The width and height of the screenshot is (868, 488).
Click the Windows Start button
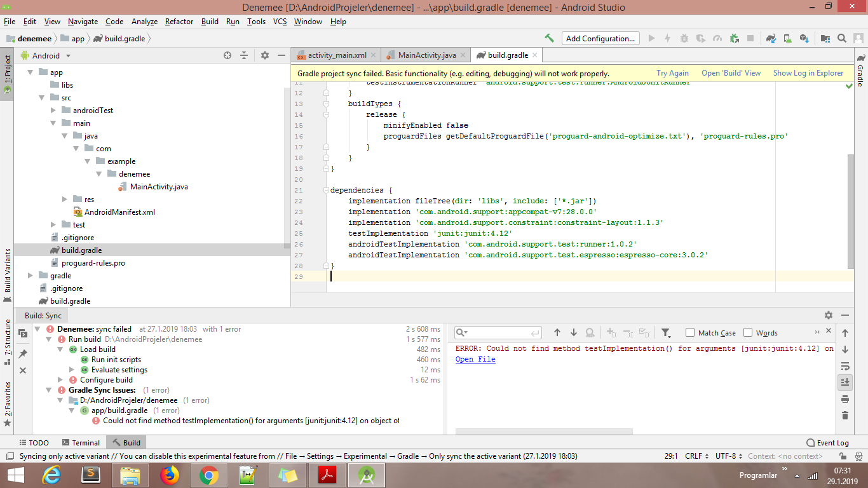[15, 475]
